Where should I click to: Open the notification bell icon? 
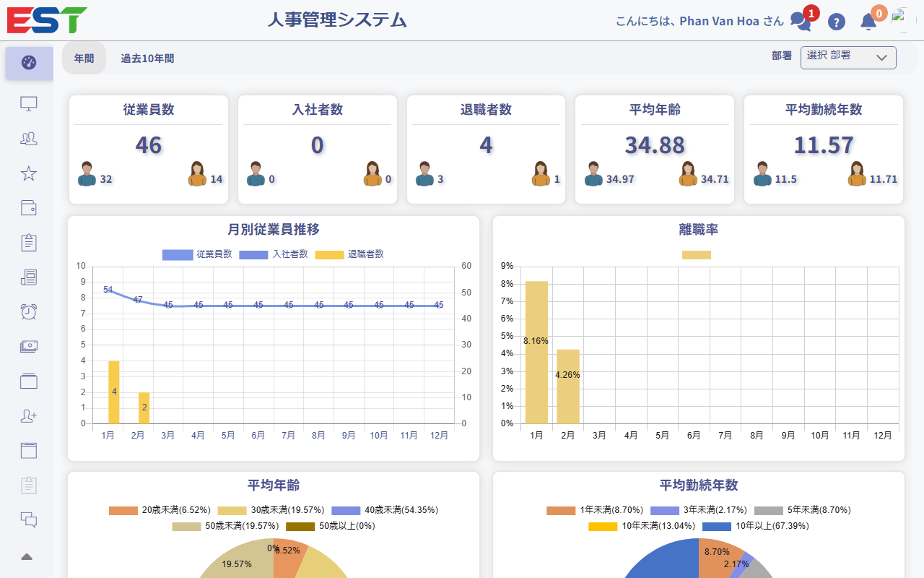[x=868, y=21]
